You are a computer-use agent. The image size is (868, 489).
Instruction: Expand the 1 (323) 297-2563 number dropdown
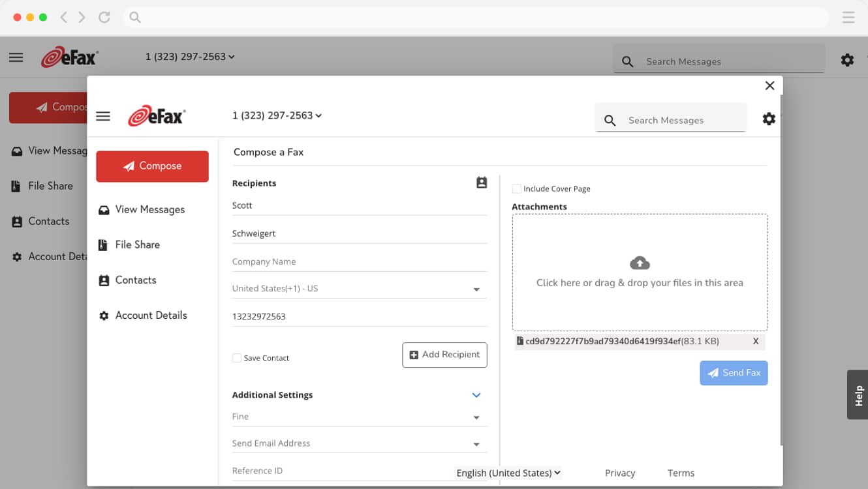click(275, 115)
